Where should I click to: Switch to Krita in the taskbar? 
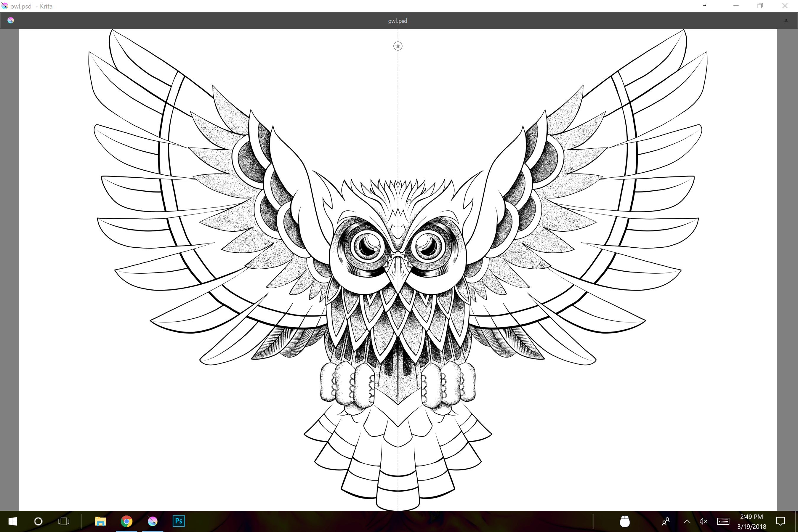[152, 521]
